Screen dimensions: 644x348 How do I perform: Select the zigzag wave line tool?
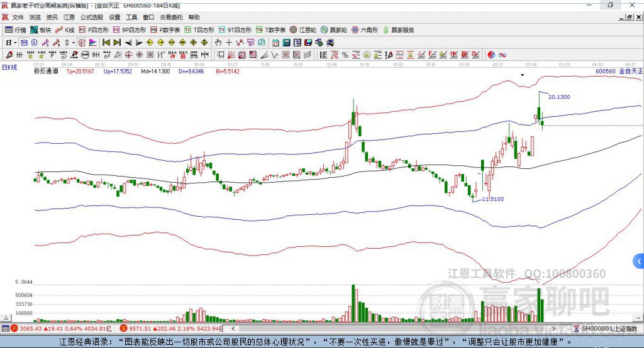275,55
